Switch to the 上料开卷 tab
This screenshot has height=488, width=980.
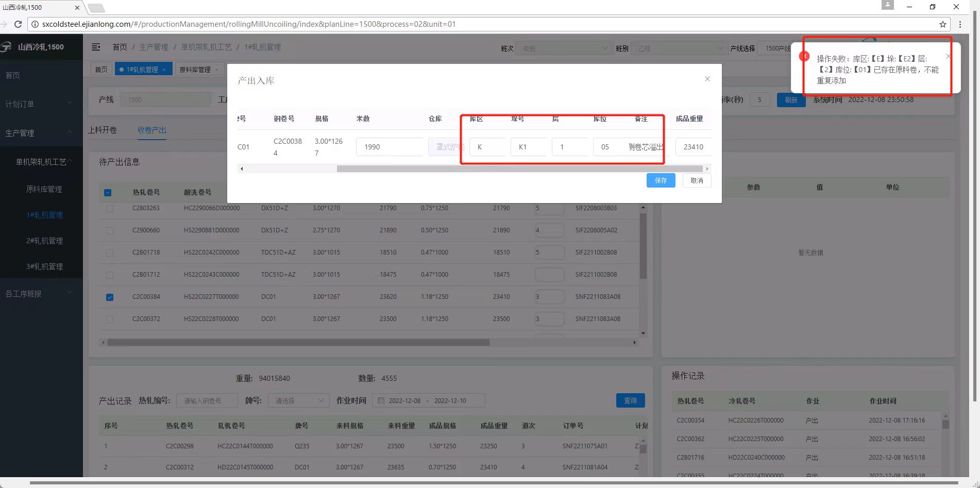(x=103, y=130)
